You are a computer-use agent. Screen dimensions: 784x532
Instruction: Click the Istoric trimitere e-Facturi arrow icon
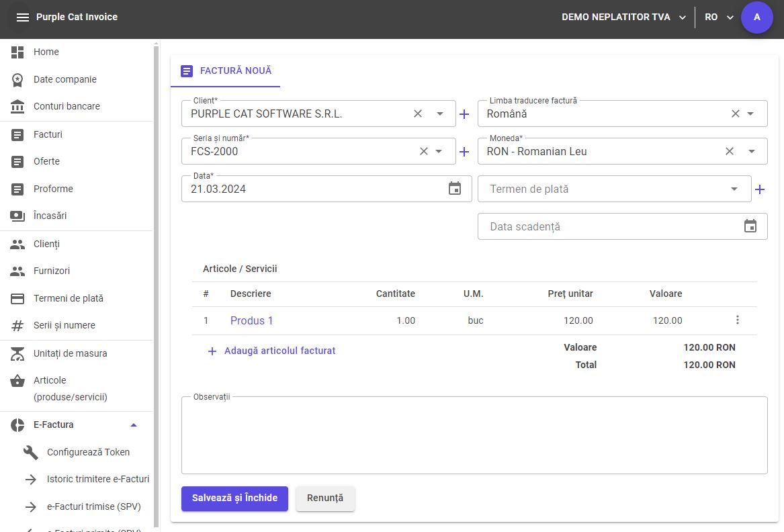pyautogui.click(x=31, y=480)
